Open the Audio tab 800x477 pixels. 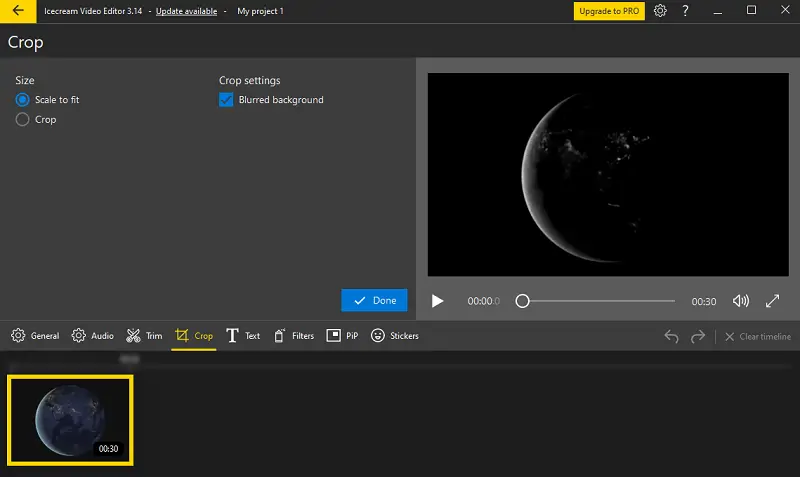(x=92, y=336)
